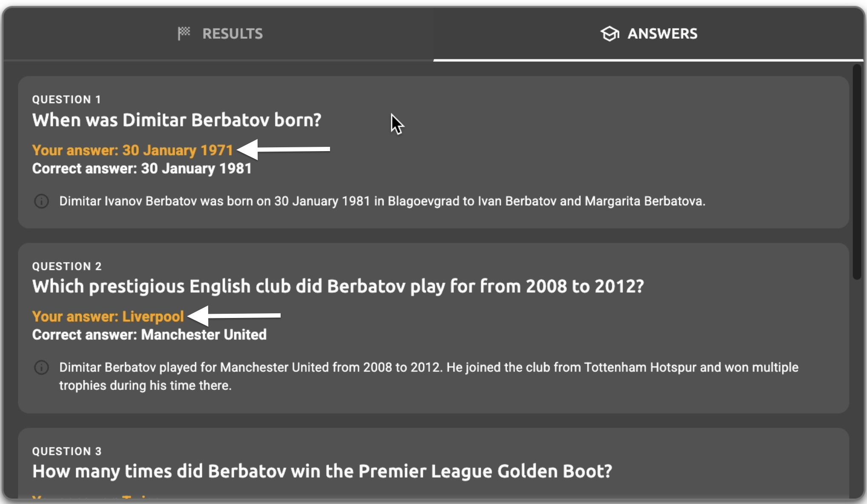The image size is (867, 504).
Task: Click the "QUESTION 2" label
Action: [x=67, y=266]
